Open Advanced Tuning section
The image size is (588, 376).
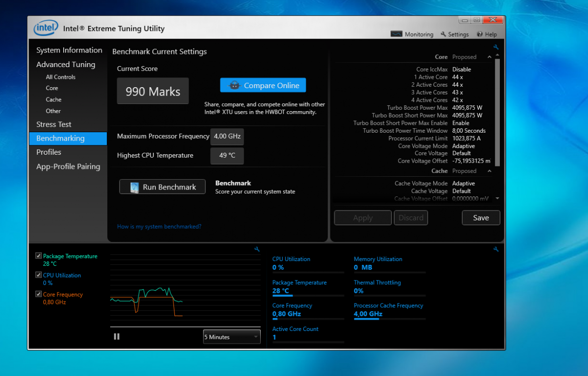(66, 64)
